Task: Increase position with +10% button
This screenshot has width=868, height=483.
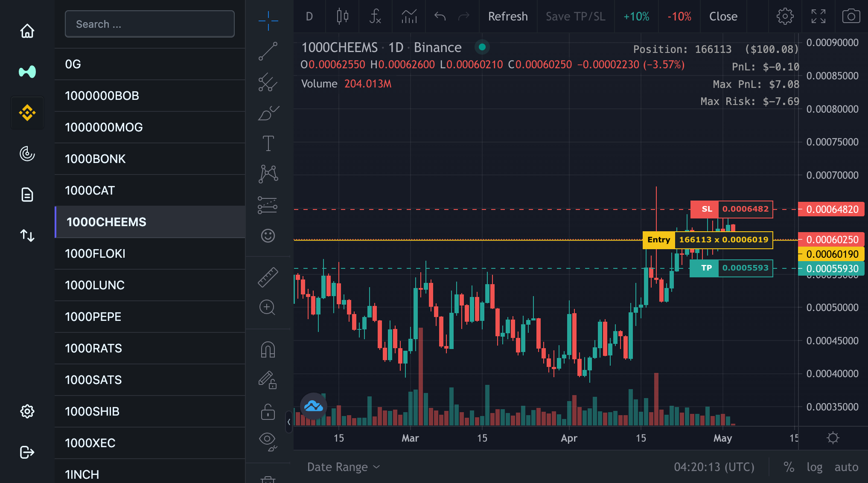Action: 636,16
